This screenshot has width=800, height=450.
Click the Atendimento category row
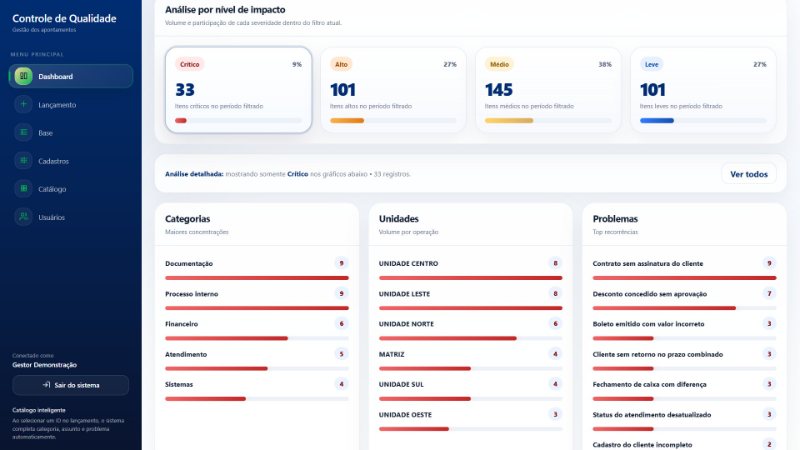tap(257, 360)
